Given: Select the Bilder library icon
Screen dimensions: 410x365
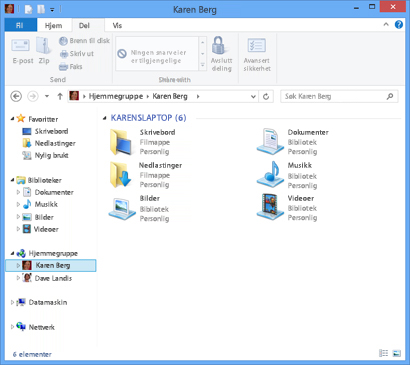Looking at the screenshot, I should 121,208.
